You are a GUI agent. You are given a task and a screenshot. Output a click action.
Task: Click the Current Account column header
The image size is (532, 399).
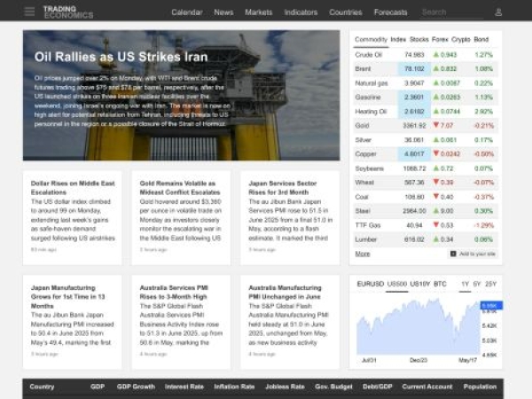click(427, 387)
